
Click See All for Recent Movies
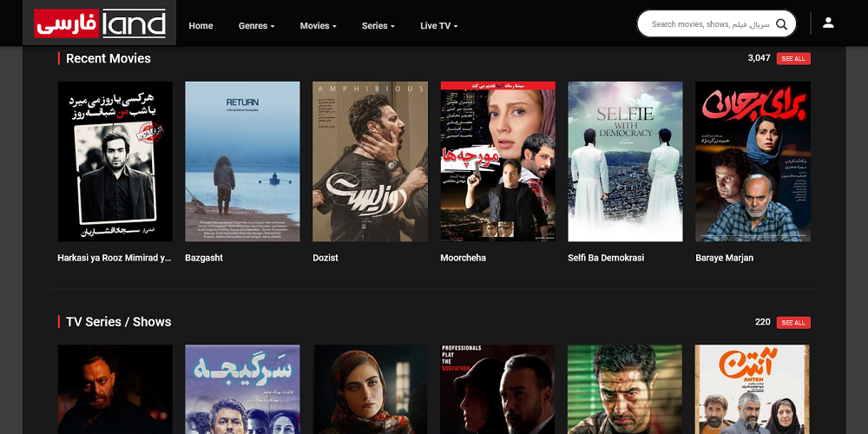(x=793, y=59)
